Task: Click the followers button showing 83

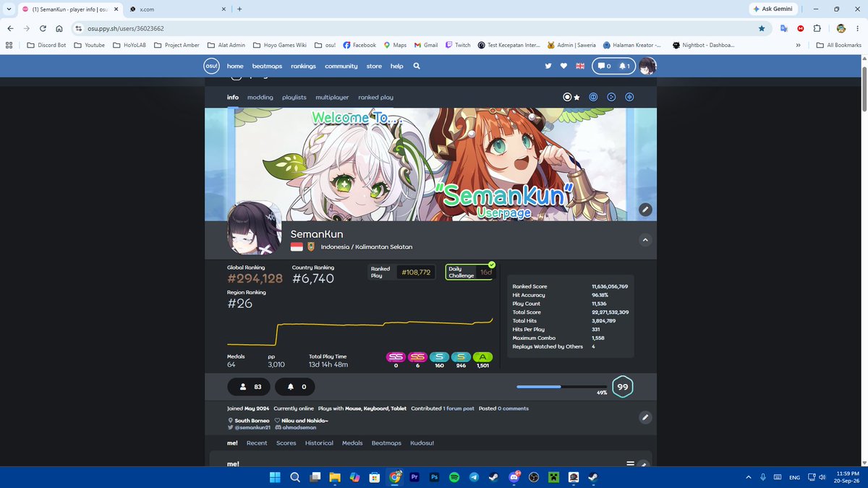Action: tap(249, 387)
